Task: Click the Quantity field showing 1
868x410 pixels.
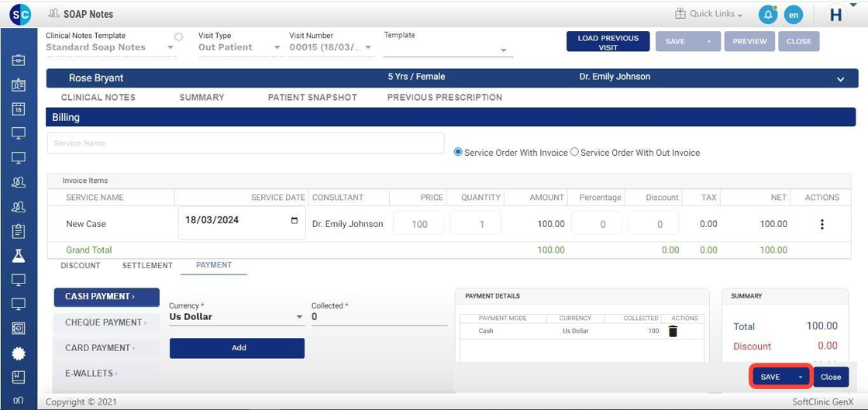Action: (476, 224)
